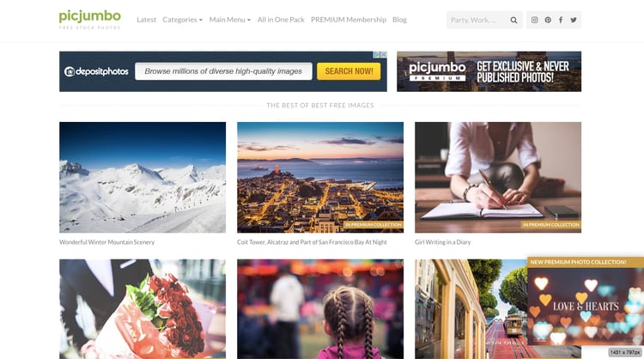Viewport: 644px width, 359px height.
Task: Expand the Main Menu dropdown
Action: pos(229,19)
